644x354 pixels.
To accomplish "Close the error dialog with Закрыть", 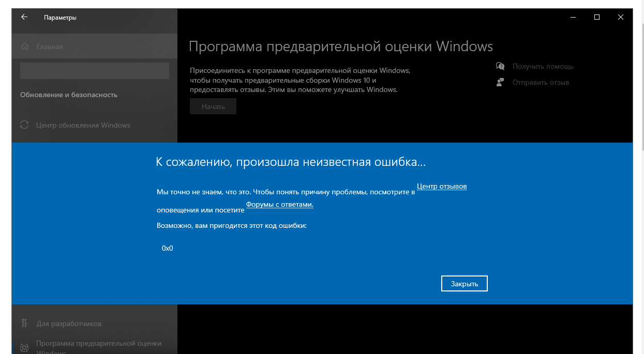I will coord(465,284).
